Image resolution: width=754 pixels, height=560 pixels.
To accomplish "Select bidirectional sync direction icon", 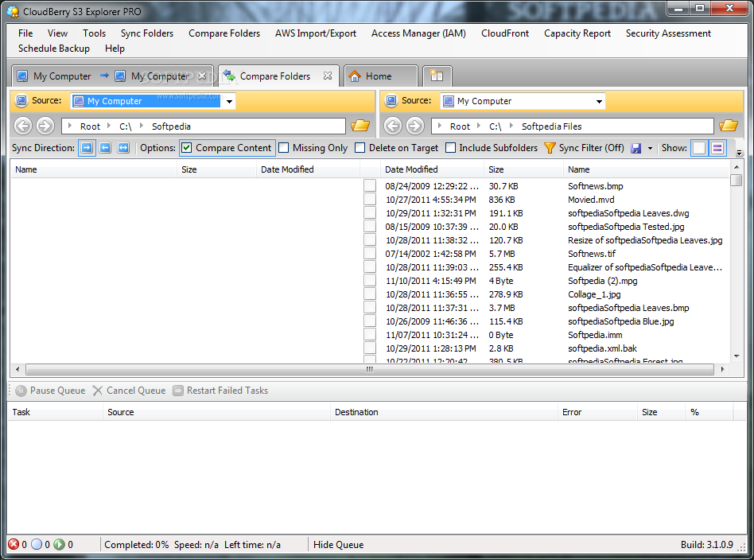I will [123, 148].
